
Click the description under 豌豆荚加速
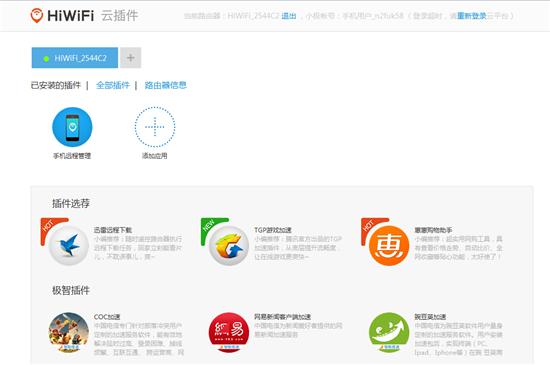[458, 339]
